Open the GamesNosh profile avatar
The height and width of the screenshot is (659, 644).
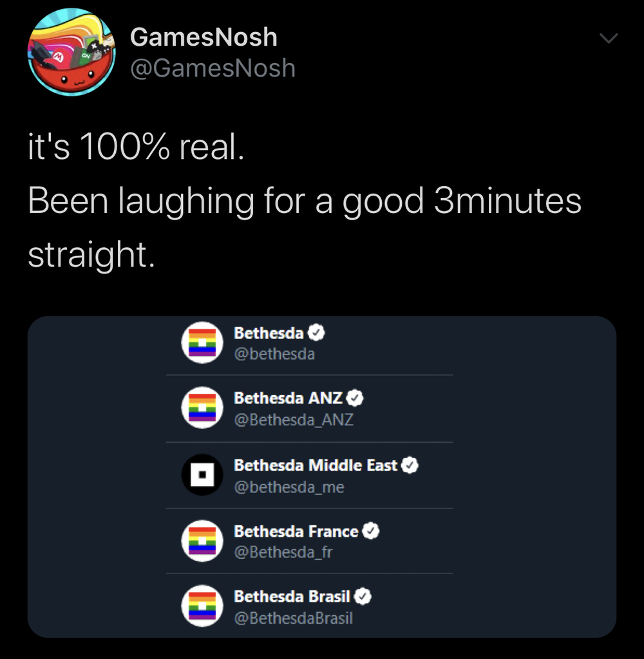point(71,52)
